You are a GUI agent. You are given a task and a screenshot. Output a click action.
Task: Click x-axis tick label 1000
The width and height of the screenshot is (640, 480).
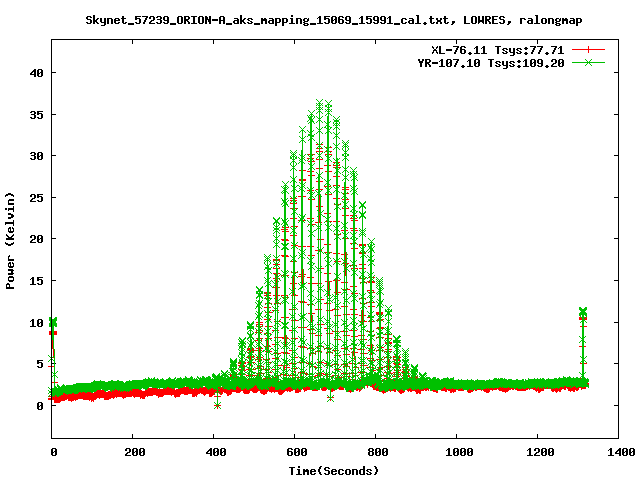click(x=459, y=452)
